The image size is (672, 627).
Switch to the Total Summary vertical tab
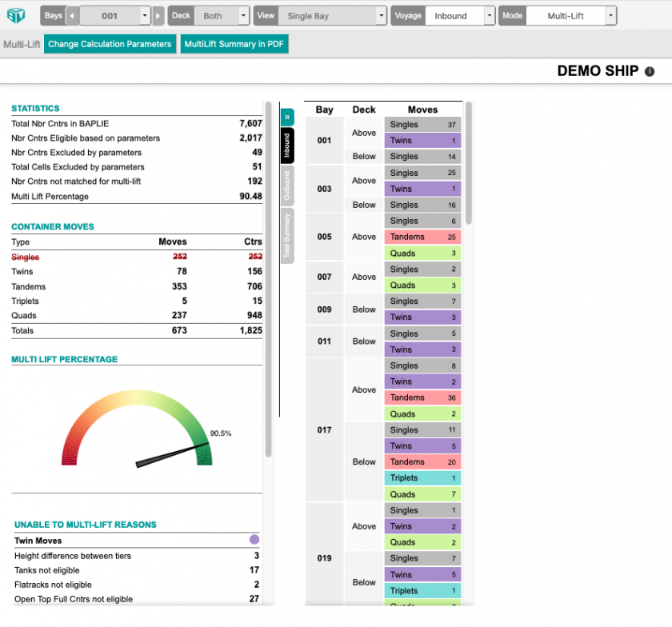click(288, 235)
